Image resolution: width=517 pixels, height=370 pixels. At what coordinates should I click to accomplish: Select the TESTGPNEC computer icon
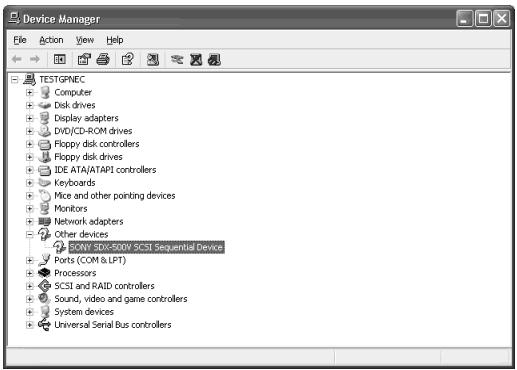(29, 79)
